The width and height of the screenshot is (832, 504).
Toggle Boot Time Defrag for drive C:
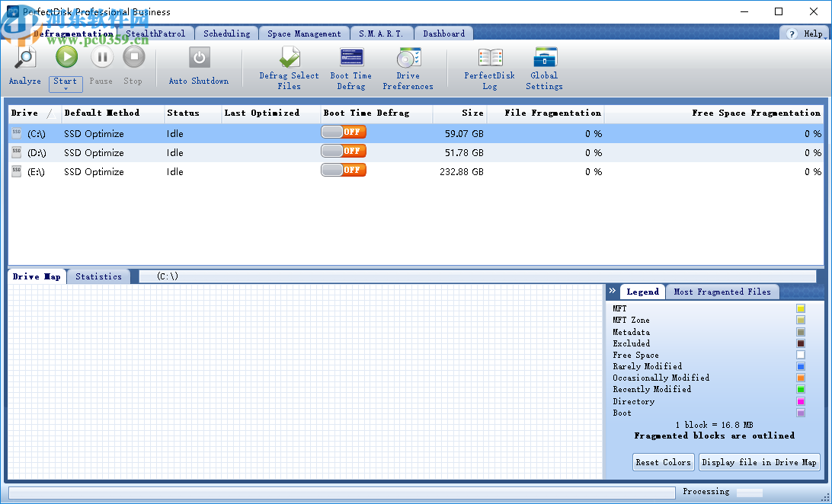point(343,131)
